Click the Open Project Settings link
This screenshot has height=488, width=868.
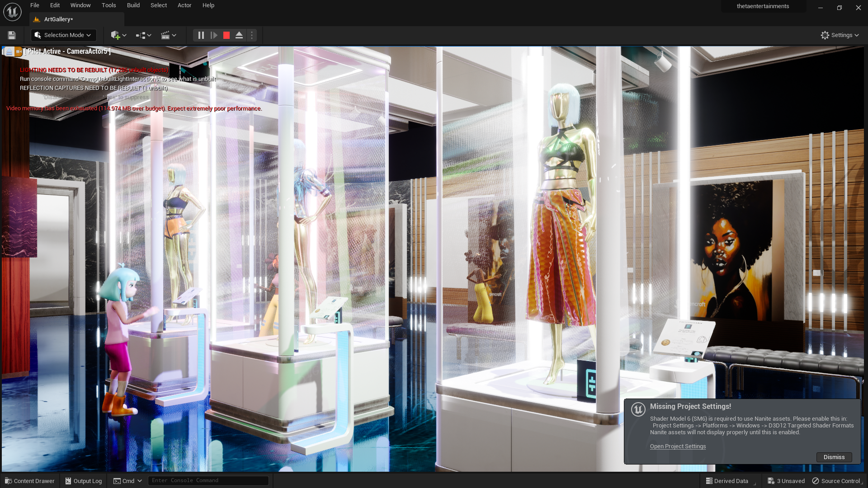[x=678, y=446]
